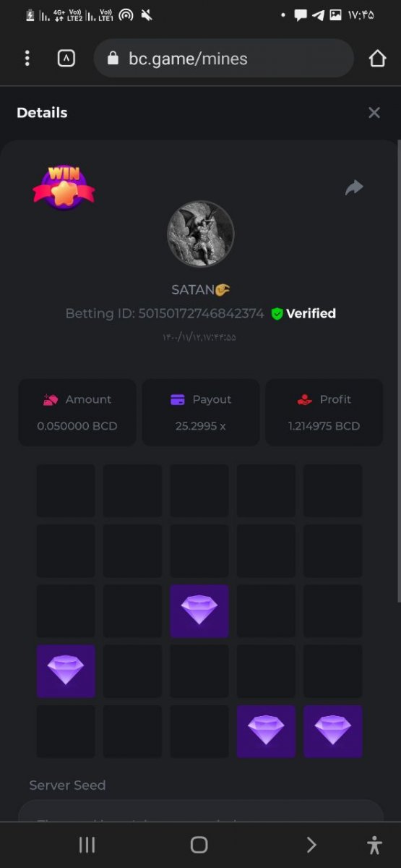This screenshot has height=868, width=401.
Task: Tap the Android home navigation button
Action: click(x=199, y=845)
